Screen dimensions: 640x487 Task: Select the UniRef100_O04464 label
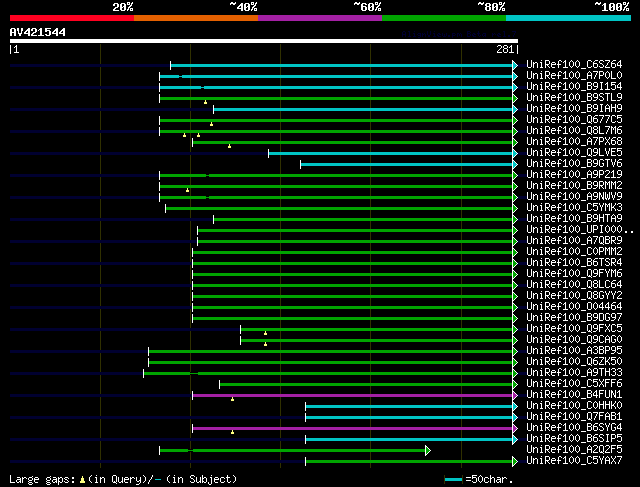pyautogui.click(x=574, y=307)
